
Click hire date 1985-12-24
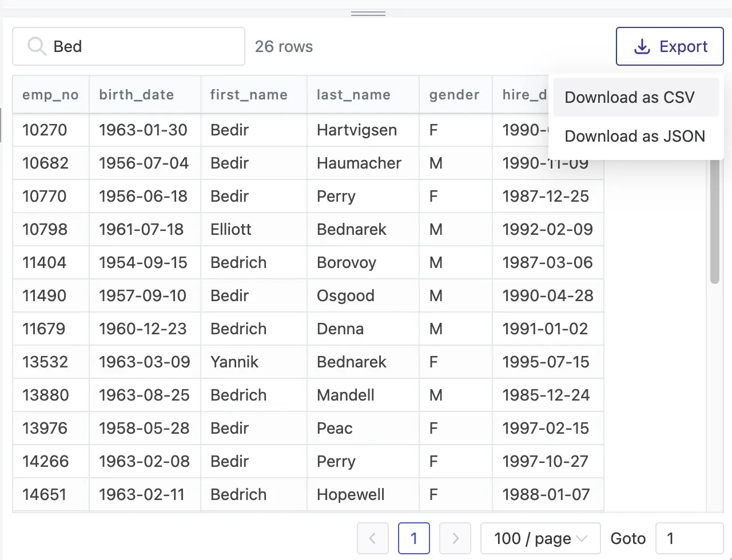pyautogui.click(x=546, y=395)
